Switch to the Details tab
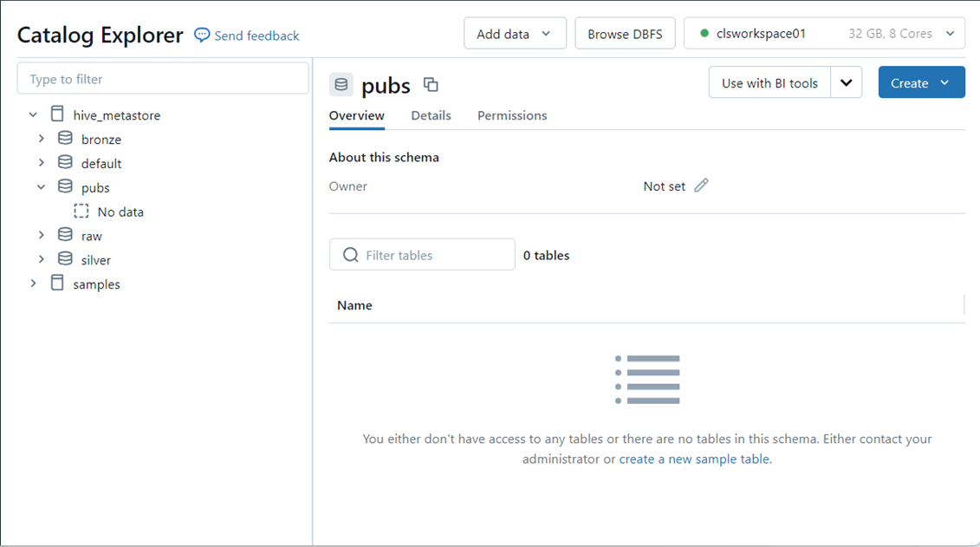The height and width of the screenshot is (547, 980). point(431,115)
